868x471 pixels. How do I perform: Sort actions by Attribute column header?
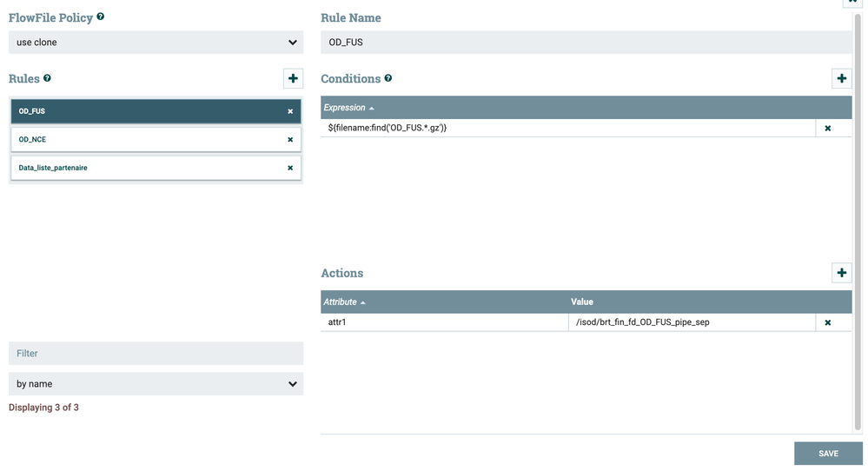[x=345, y=302]
